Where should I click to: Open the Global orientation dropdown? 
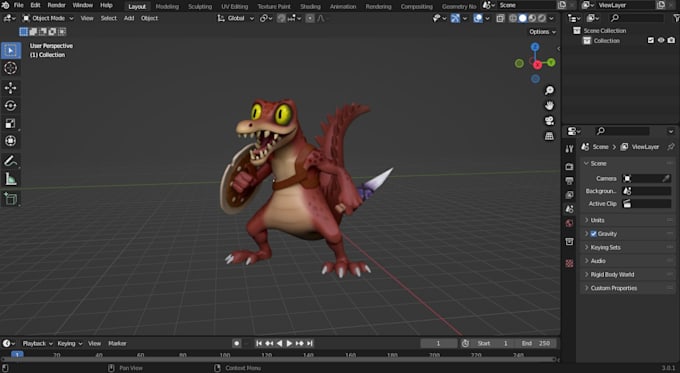point(235,18)
